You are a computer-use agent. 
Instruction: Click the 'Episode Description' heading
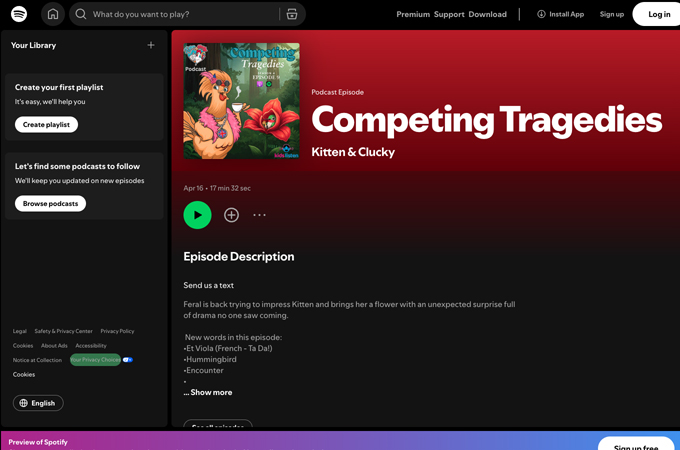pyautogui.click(x=239, y=257)
